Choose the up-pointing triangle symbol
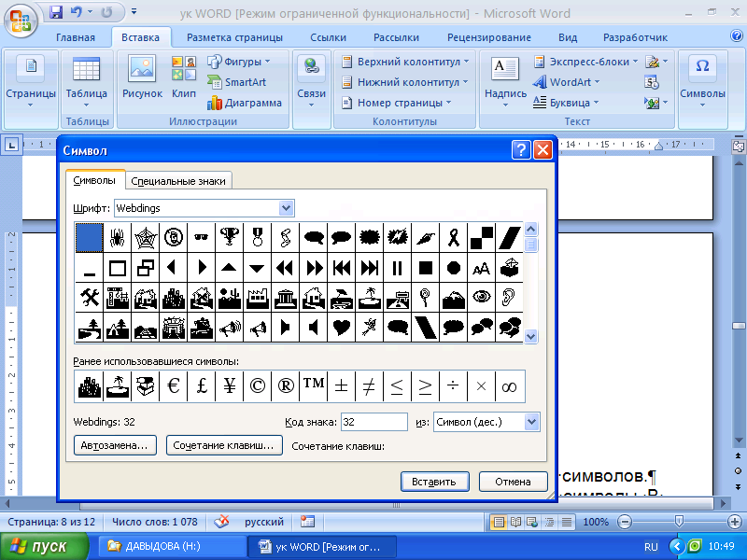Image resolution: width=747 pixels, height=560 pixels. coord(229,268)
